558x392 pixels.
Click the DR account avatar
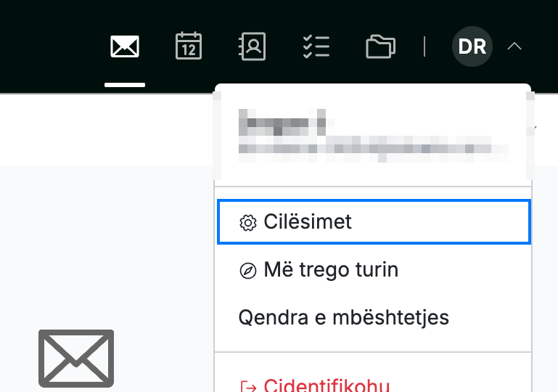coord(472,46)
